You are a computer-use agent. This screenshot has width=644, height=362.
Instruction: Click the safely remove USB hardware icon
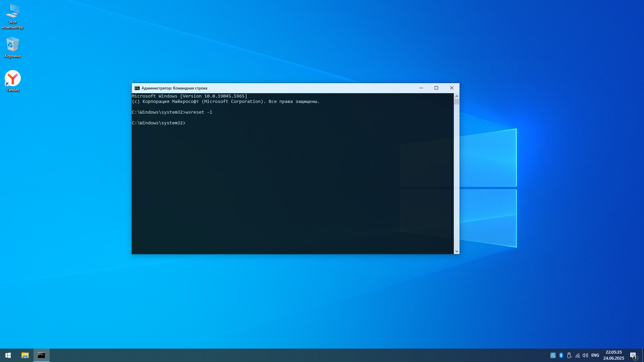click(569, 355)
